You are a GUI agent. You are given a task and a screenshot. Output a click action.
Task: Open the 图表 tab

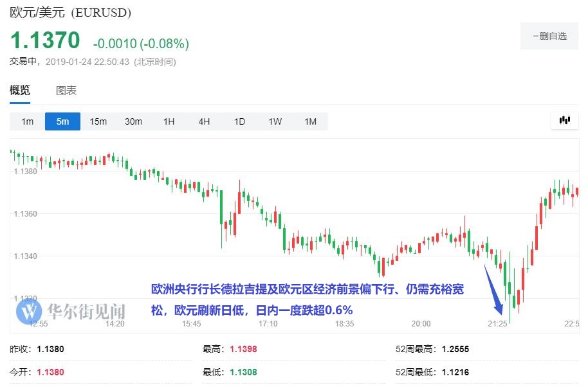point(66,91)
